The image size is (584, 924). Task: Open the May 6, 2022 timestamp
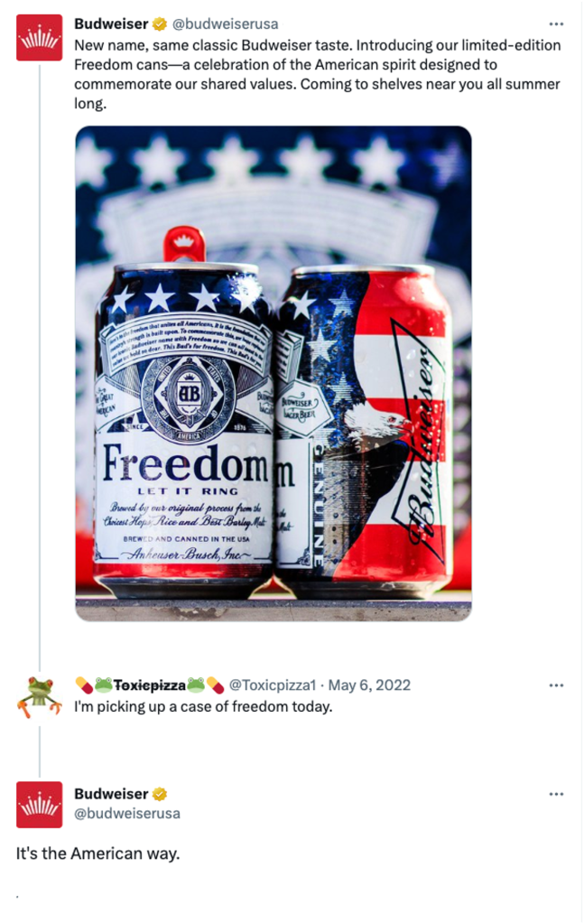(x=369, y=686)
